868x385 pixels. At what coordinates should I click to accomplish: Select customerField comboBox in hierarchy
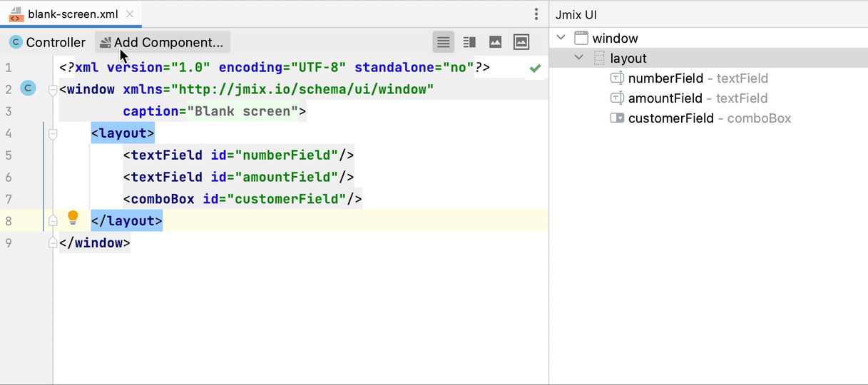(710, 118)
